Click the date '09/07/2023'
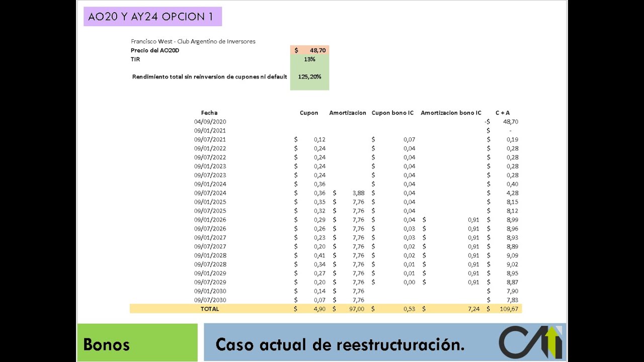Image resolution: width=644 pixels, height=362 pixels. point(210,175)
